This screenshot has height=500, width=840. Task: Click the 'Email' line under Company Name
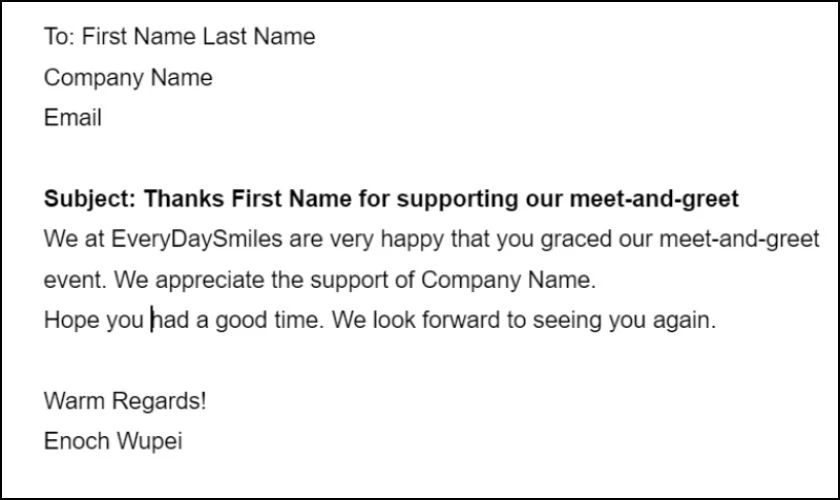(x=72, y=118)
